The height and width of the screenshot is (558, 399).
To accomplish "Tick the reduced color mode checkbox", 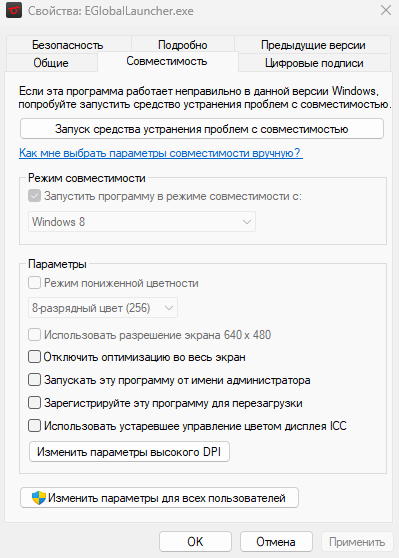I will (x=34, y=283).
